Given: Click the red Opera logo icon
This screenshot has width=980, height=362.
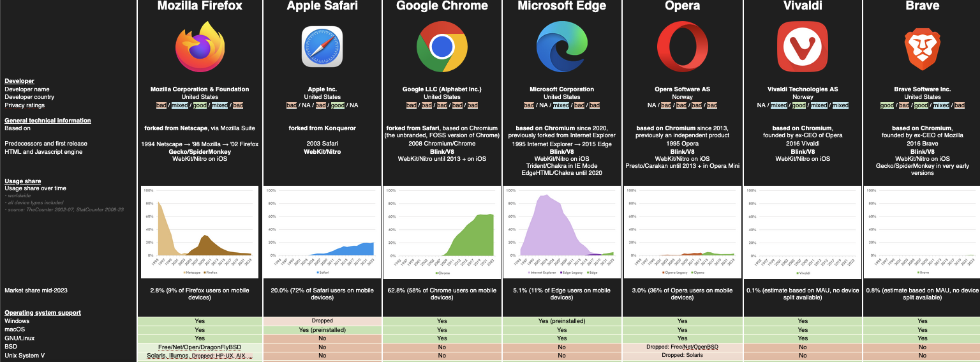Looking at the screenshot, I should [682, 47].
